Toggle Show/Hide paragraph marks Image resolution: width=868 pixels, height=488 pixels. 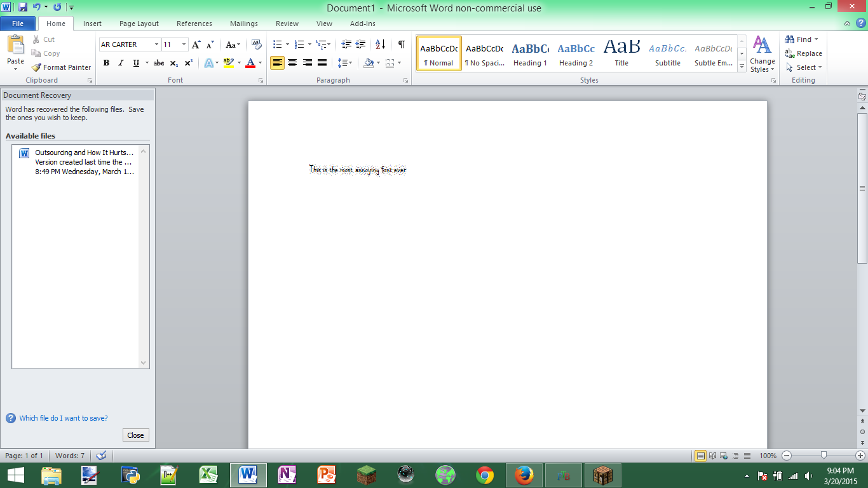click(401, 44)
